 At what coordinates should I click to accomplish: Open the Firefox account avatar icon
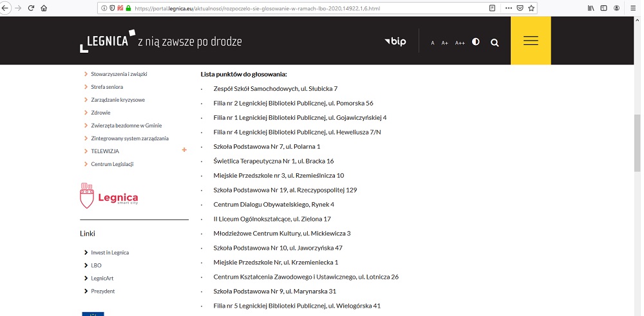pyautogui.click(x=616, y=8)
